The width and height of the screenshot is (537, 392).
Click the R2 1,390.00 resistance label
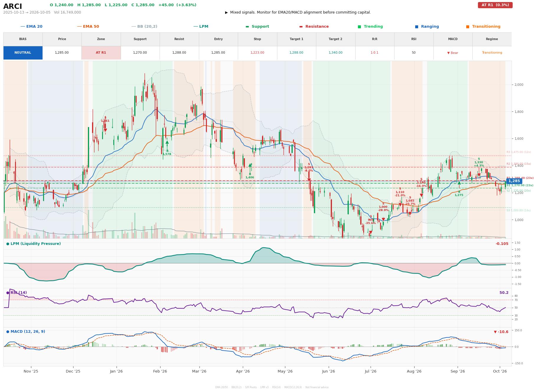[518, 164]
